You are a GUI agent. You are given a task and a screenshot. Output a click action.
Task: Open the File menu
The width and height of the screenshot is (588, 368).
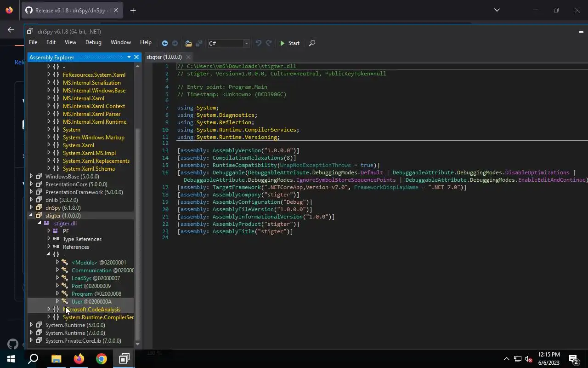point(33,42)
